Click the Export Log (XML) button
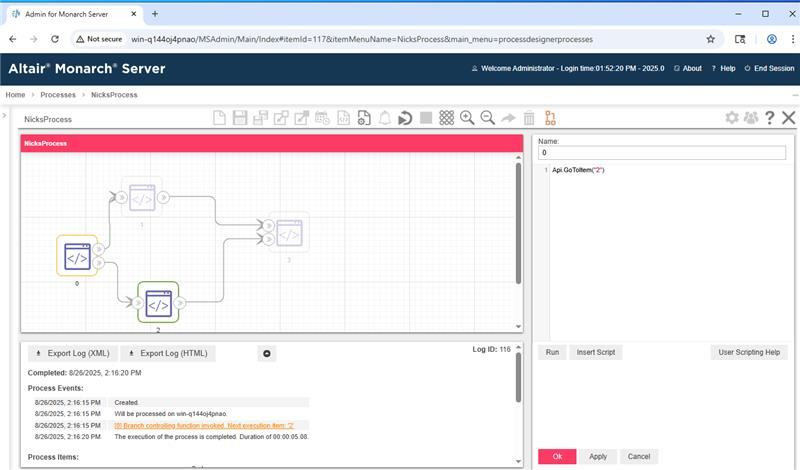Screen dimensions: 800x470 tap(73, 353)
